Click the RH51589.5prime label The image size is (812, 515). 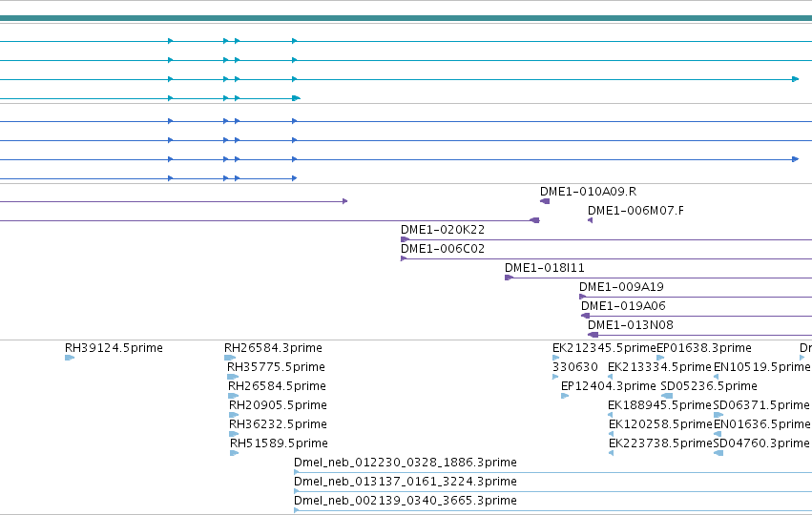280,443
